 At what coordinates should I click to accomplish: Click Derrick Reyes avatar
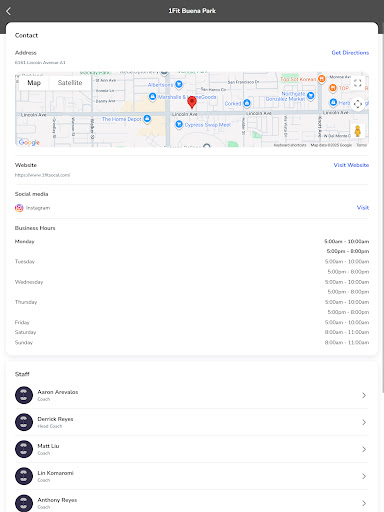(24, 422)
